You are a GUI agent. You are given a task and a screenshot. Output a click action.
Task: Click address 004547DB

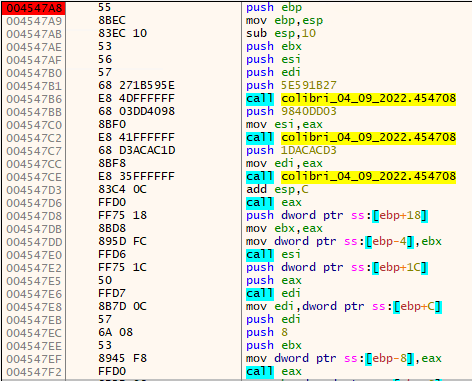(x=34, y=229)
